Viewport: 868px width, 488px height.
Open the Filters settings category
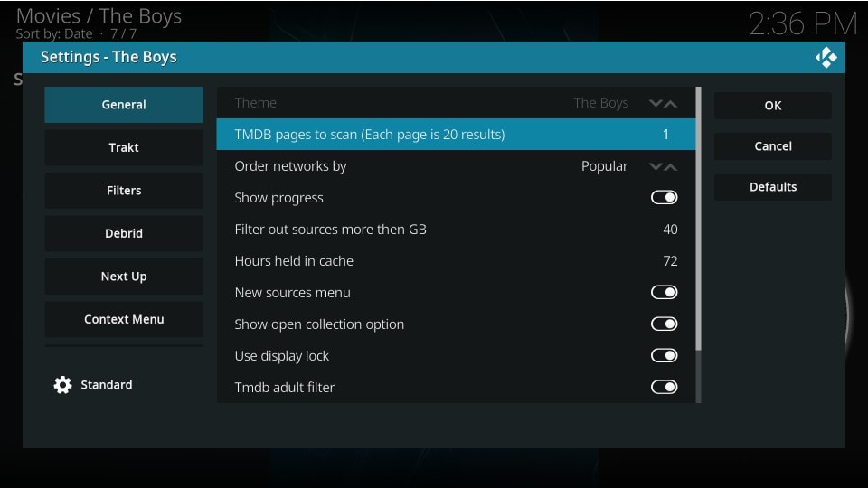click(124, 191)
